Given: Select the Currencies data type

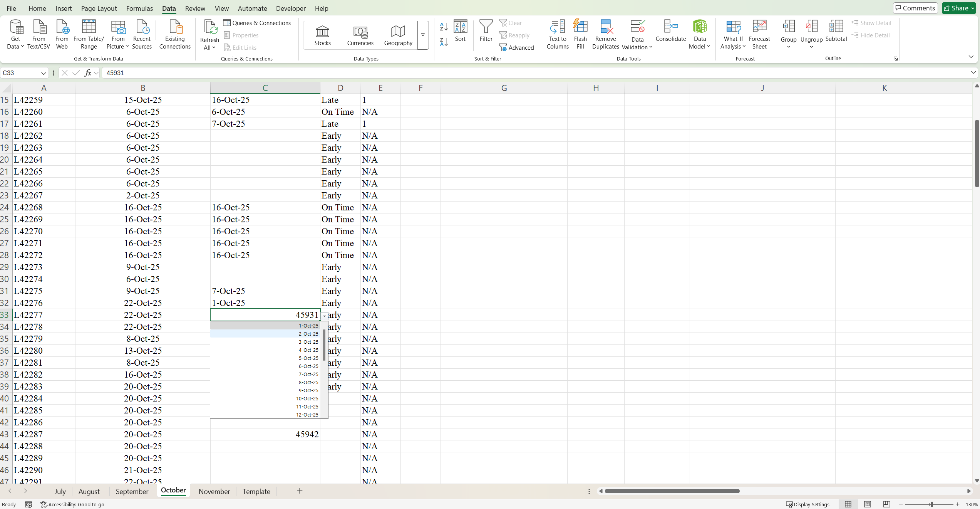Looking at the screenshot, I should pyautogui.click(x=360, y=35).
